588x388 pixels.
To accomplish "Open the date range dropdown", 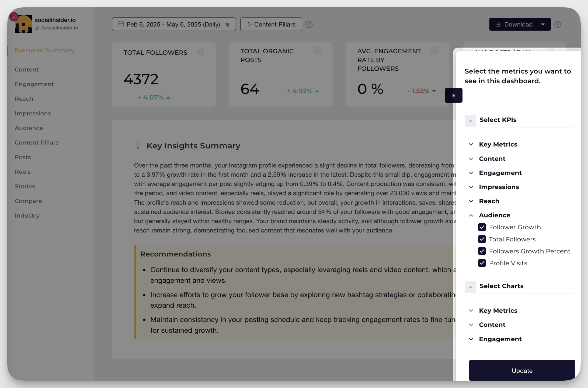I will point(227,25).
